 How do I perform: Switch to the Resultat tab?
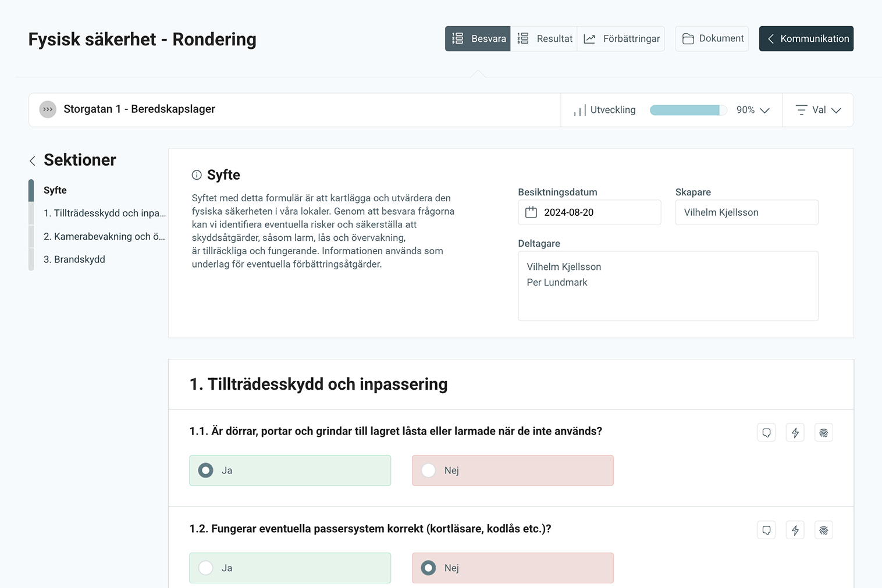point(544,39)
